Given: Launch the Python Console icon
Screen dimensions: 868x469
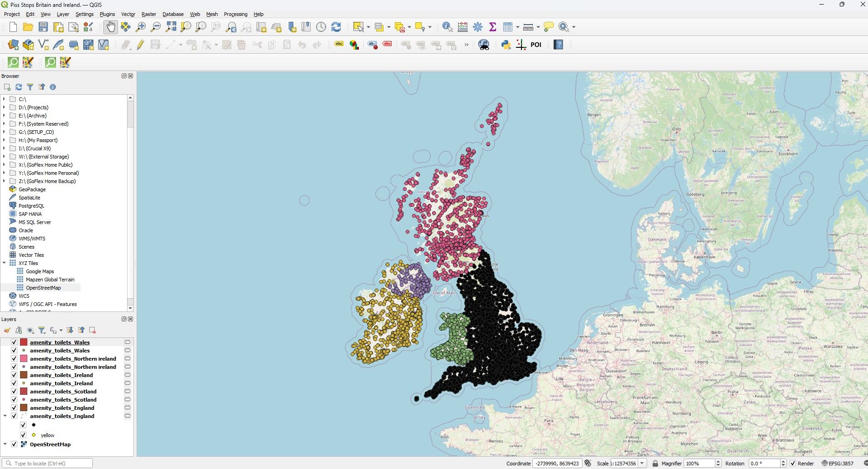Looking at the screenshot, I should (505, 44).
